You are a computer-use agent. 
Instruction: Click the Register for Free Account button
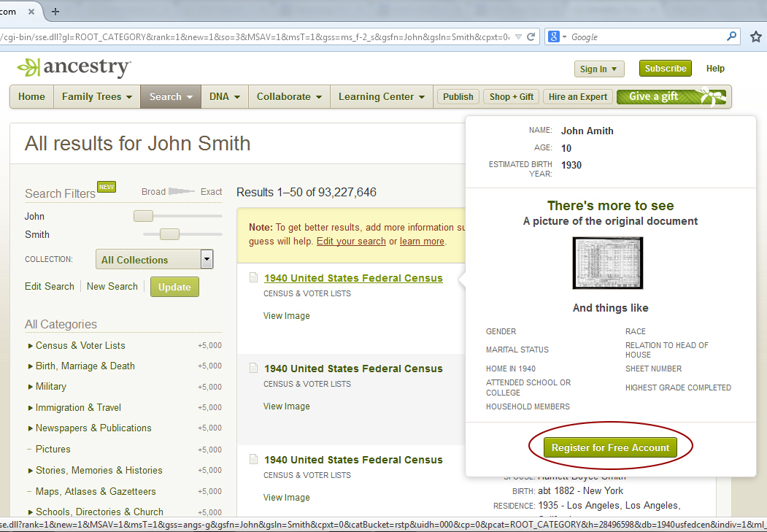coord(610,447)
